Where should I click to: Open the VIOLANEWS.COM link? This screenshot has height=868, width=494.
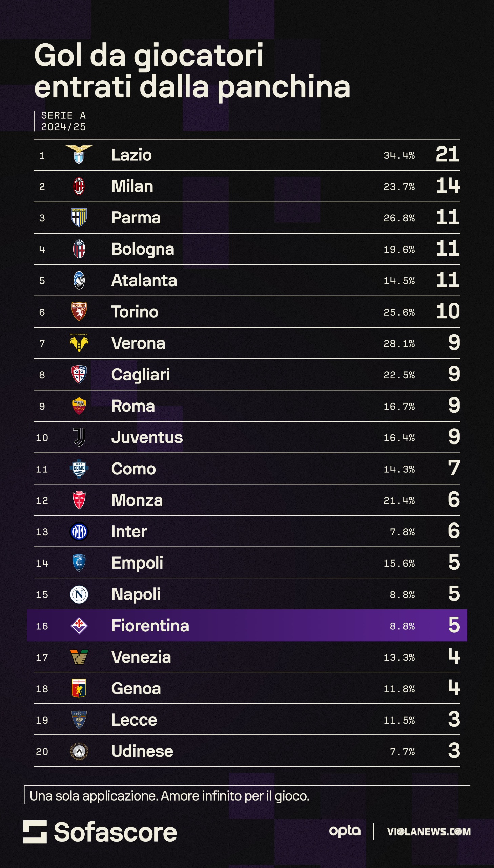[429, 832]
